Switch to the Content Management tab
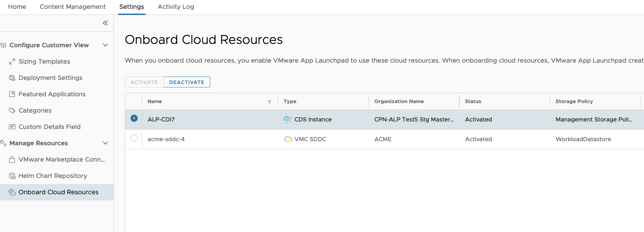This screenshot has height=232, width=644. point(73,7)
